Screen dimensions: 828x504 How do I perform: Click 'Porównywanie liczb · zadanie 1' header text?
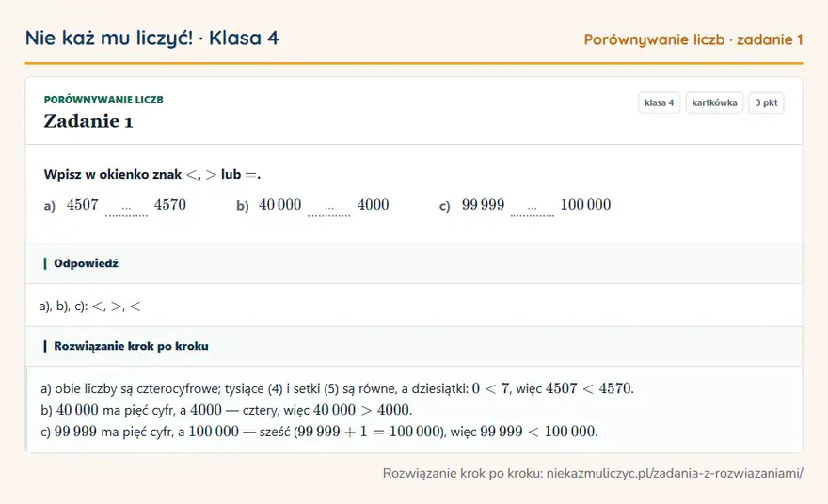tap(693, 39)
